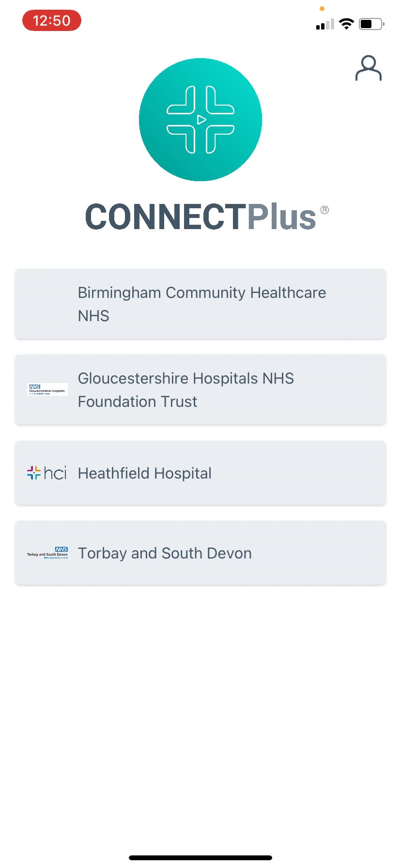Click the registered trademark symbol after CONNECTPlus
The width and height of the screenshot is (401, 868).
[324, 210]
